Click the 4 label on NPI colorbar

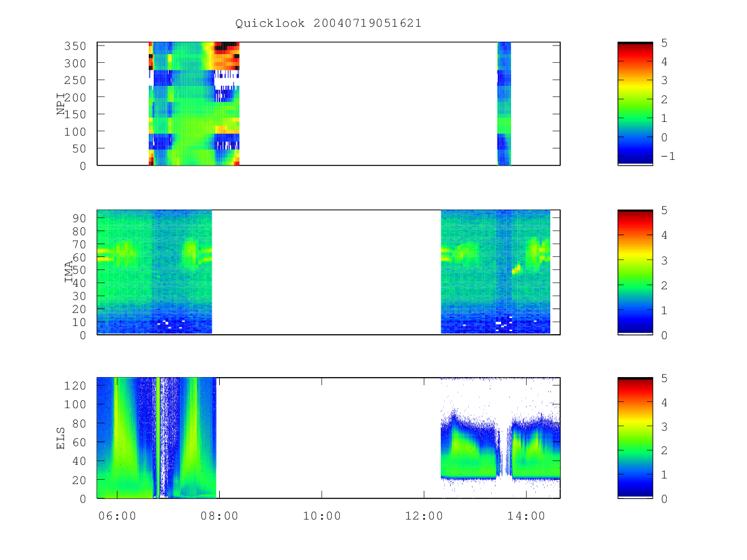(664, 62)
